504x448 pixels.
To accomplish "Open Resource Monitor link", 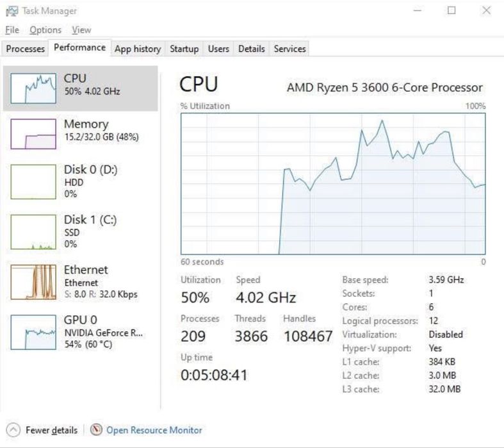I will click(154, 430).
